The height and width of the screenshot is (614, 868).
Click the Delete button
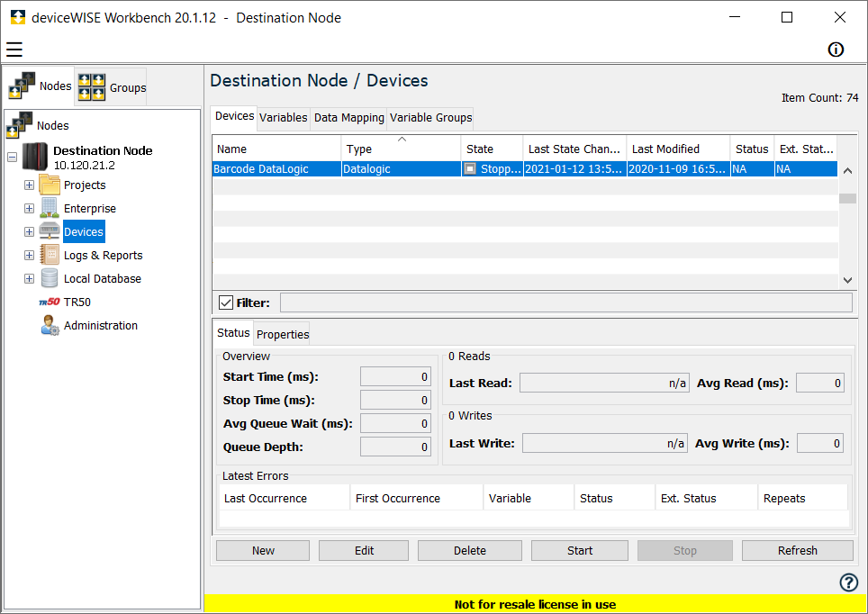(469, 550)
